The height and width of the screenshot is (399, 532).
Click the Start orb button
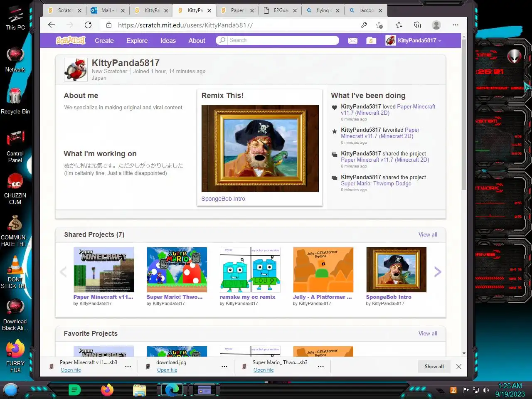coord(11,390)
